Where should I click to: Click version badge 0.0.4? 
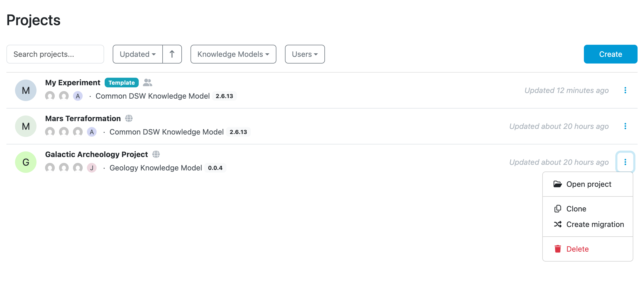tap(215, 168)
